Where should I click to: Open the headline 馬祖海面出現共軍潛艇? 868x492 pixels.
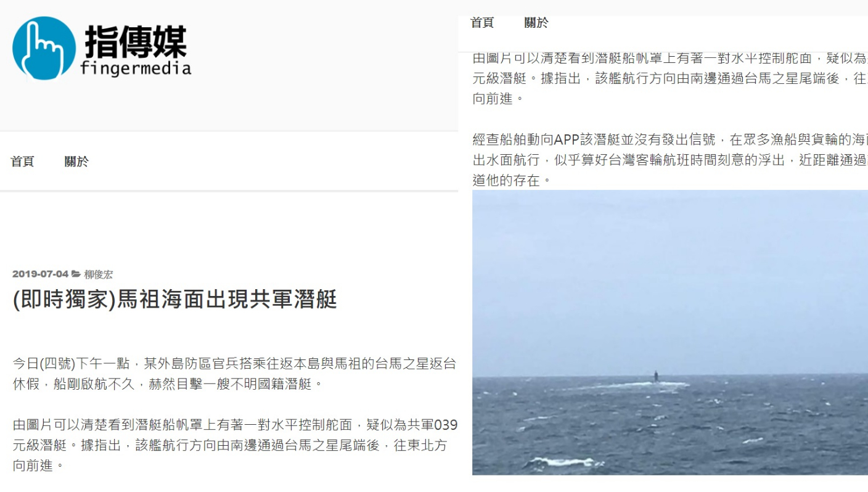point(174,300)
